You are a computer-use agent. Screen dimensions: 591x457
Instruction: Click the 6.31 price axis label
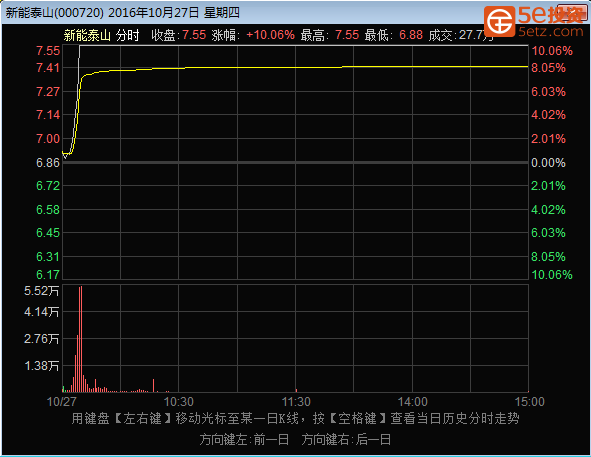(48, 257)
